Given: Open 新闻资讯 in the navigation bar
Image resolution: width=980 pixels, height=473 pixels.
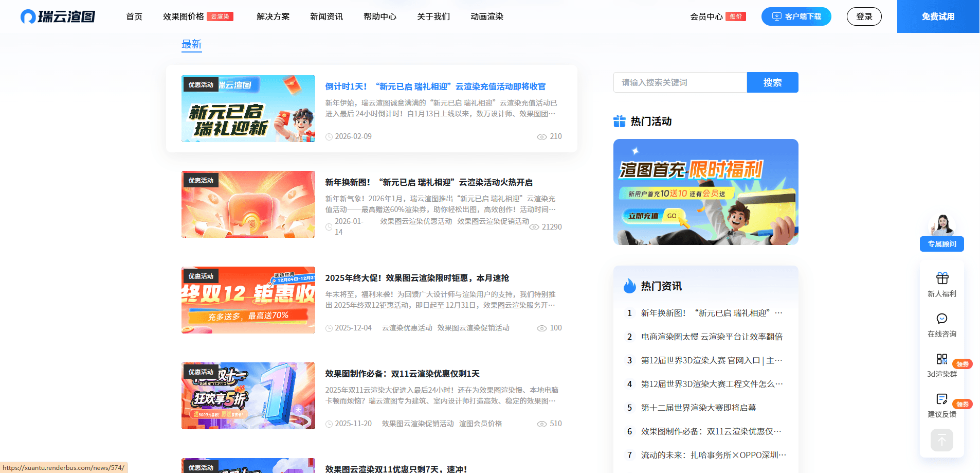Looking at the screenshot, I should click(325, 16).
